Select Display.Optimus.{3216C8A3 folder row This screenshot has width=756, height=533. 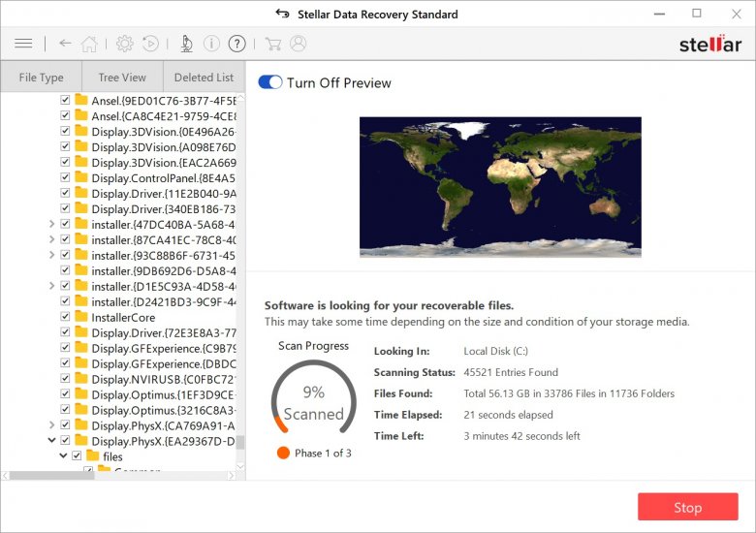(148, 410)
